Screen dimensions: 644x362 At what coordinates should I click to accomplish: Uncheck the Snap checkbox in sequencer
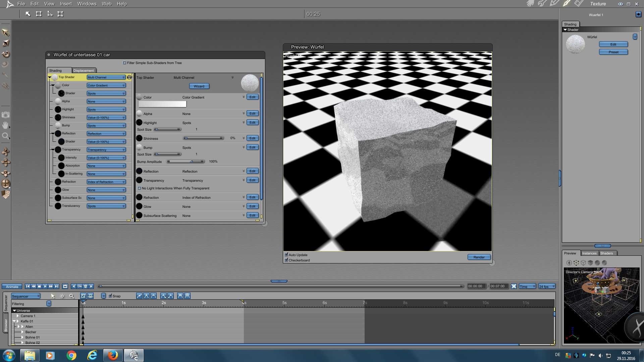pyautogui.click(x=110, y=296)
